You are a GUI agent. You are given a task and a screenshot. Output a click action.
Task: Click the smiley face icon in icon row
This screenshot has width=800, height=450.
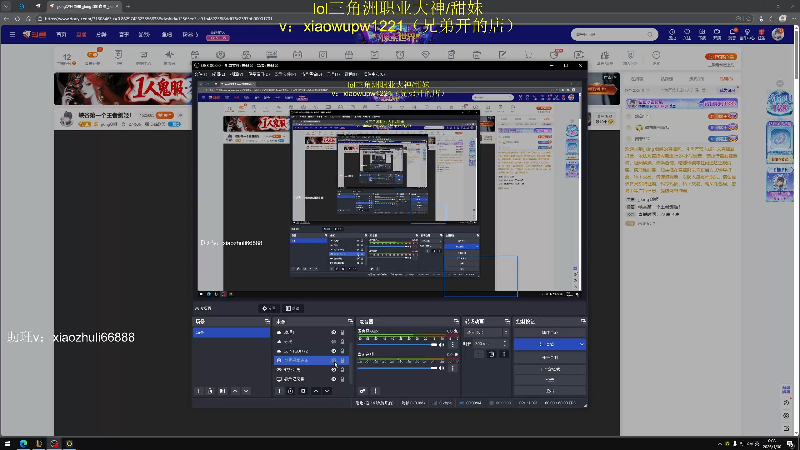pos(656,55)
